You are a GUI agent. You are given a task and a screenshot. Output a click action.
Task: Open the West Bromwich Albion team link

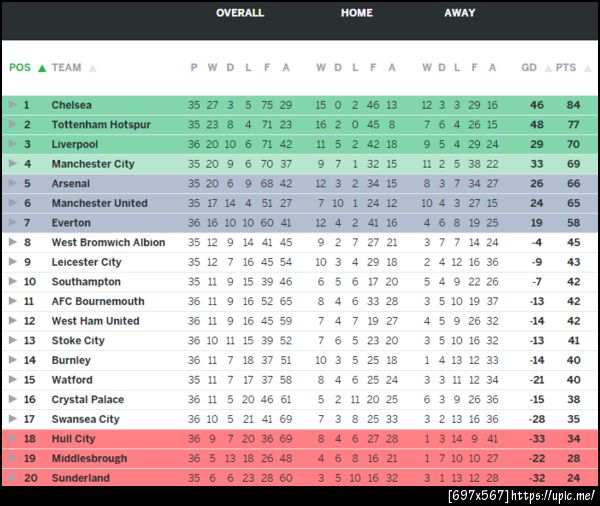pyautogui.click(x=108, y=242)
